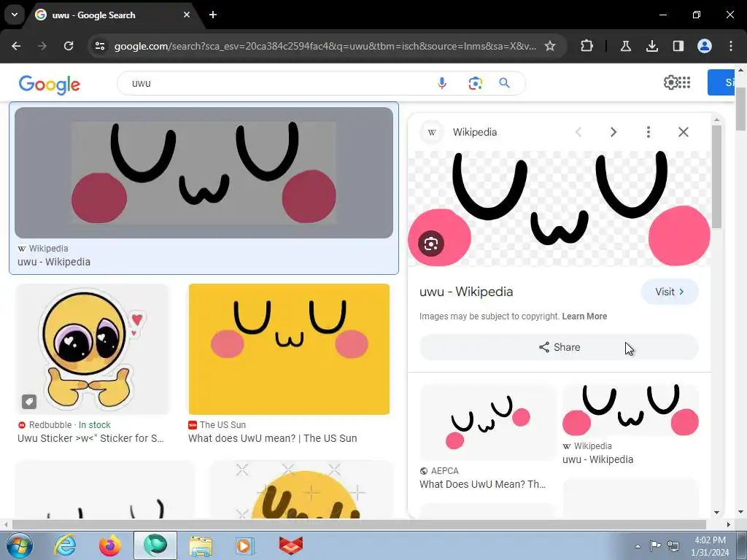Viewport: 747px width, 560px height.
Task: Reload the page with refresh icon
Action: pyautogui.click(x=69, y=46)
